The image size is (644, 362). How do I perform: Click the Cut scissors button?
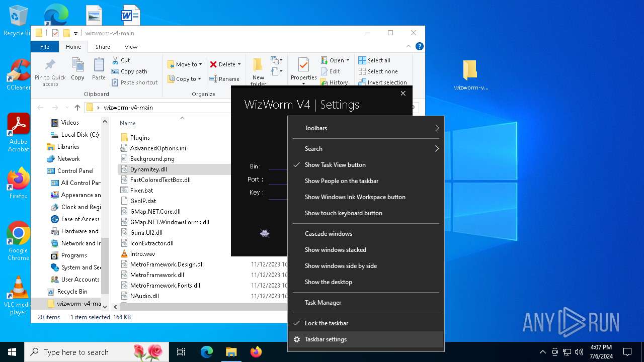click(121, 60)
